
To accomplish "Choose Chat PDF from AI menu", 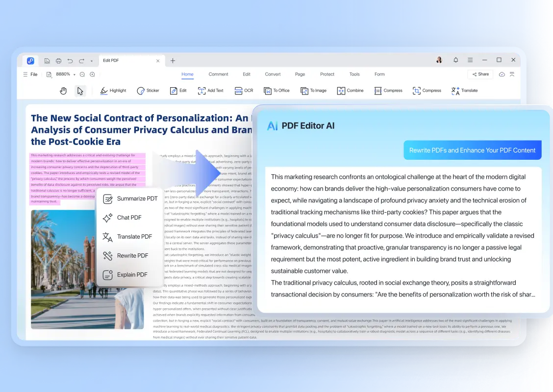I will tap(122, 218).
